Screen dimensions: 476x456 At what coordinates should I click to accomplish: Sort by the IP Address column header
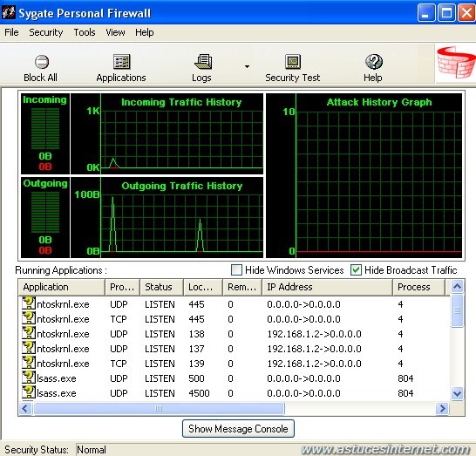[x=327, y=287]
